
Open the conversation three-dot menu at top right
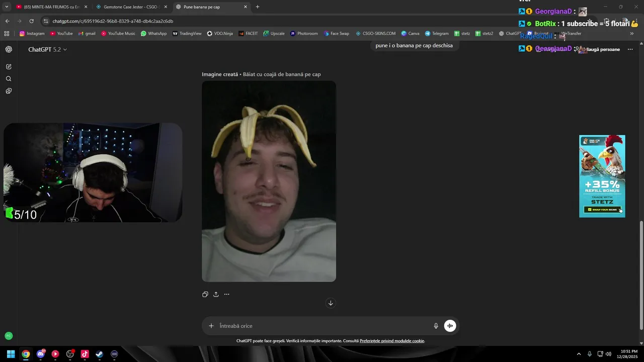click(630, 49)
